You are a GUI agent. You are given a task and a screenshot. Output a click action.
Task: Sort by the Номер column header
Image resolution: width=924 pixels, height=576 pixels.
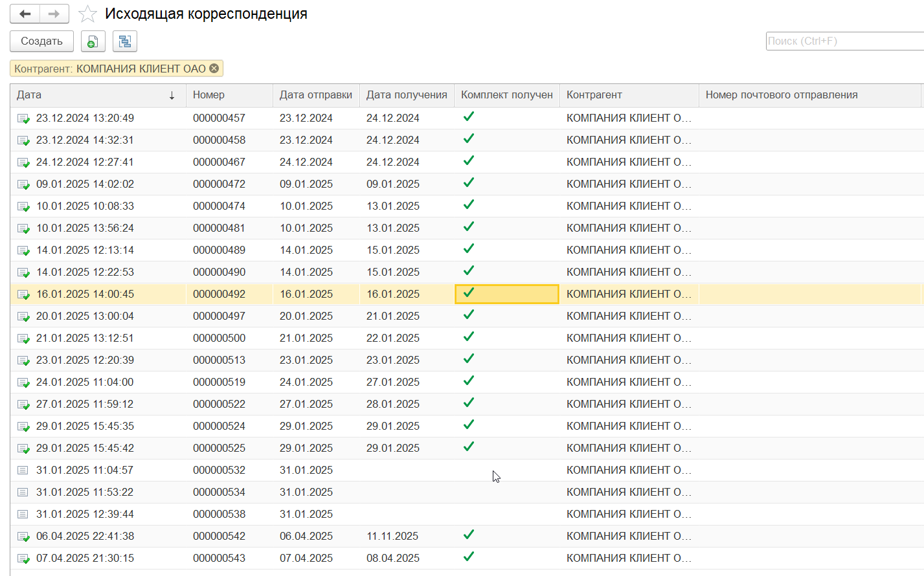point(229,94)
